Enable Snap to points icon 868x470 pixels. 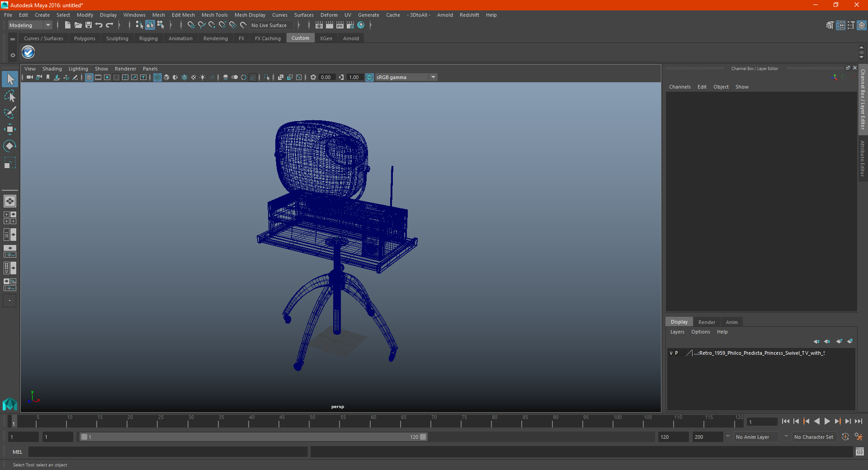click(x=212, y=25)
